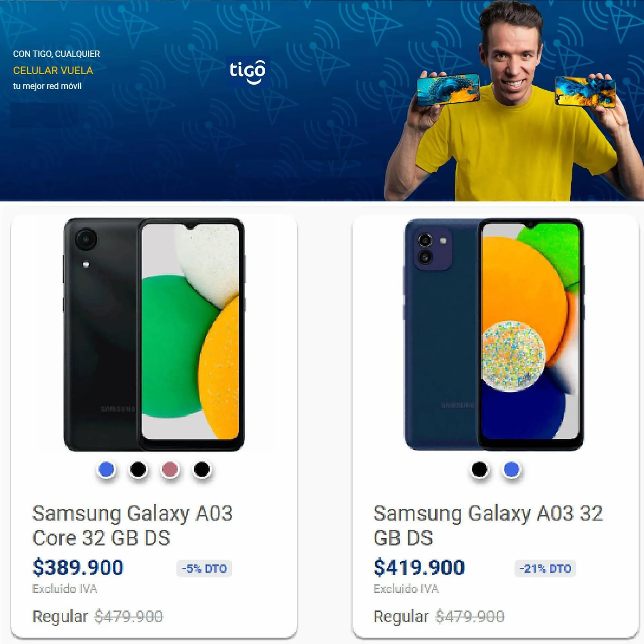The width and height of the screenshot is (644, 644).
Task: Click the crossed-out regular price under A03 Core
Action: click(129, 616)
